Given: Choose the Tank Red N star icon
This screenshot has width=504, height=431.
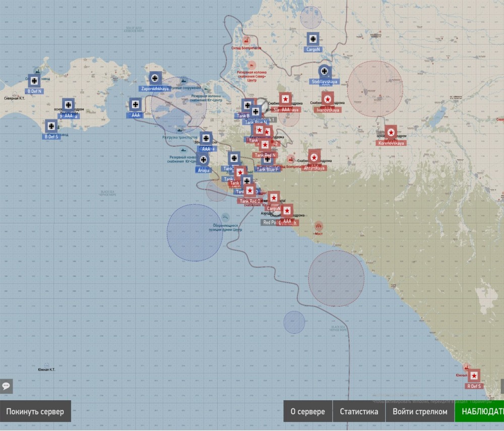Looking at the screenshot, I should pos(265,145).
